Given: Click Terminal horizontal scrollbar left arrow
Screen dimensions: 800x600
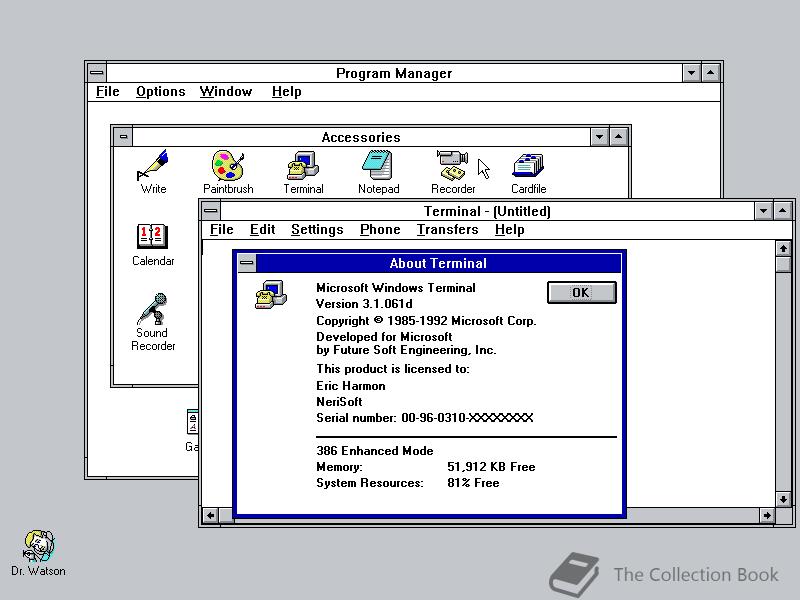Looking at the screenshot, I should pos(210,515).
